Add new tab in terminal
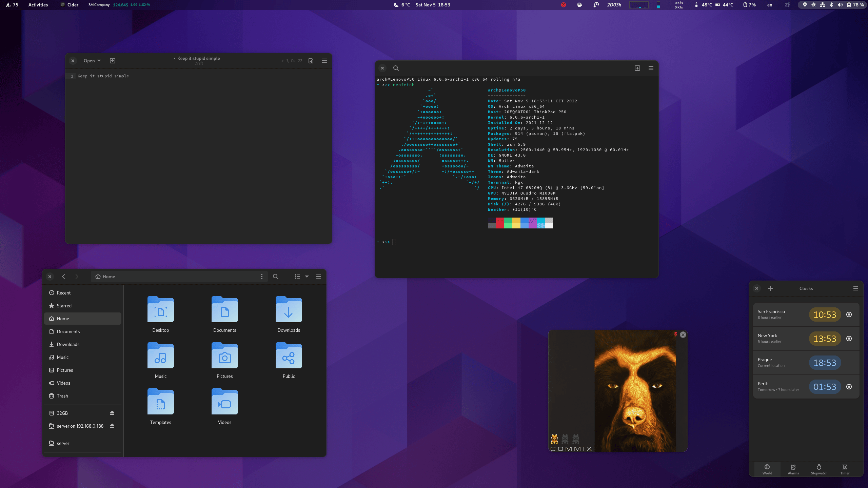The width and height of the screenshot is (868, 488). click(x=637, y=68)
